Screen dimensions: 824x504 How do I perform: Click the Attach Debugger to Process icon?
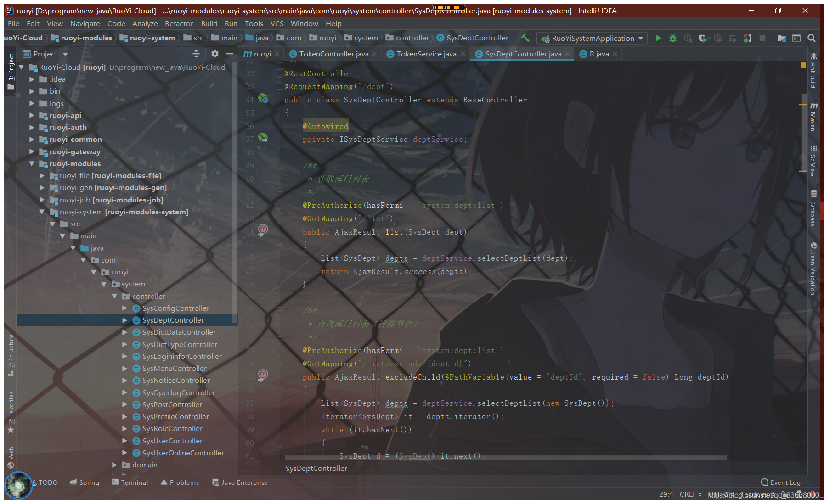[747, 38]
